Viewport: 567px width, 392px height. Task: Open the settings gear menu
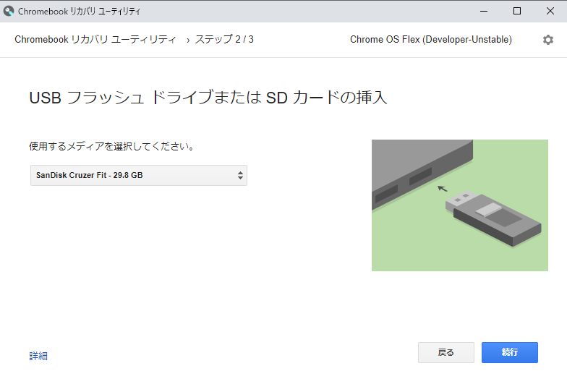coord(548,40)
